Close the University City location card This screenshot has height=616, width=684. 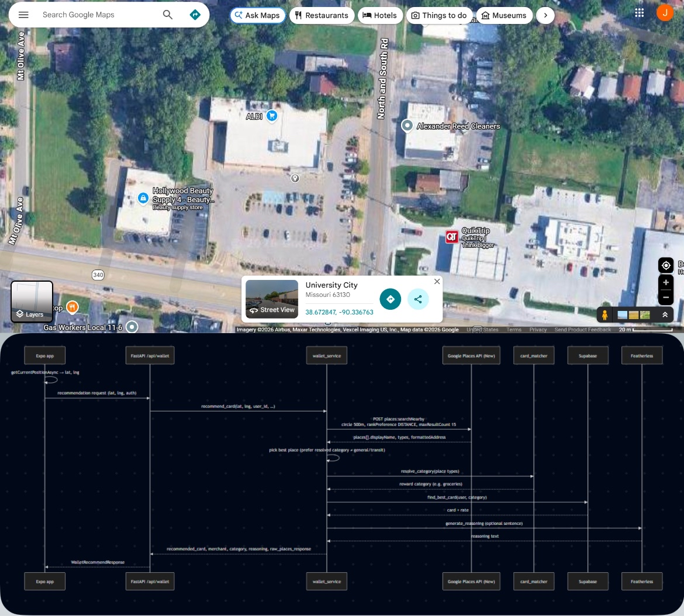click(437, 282)
